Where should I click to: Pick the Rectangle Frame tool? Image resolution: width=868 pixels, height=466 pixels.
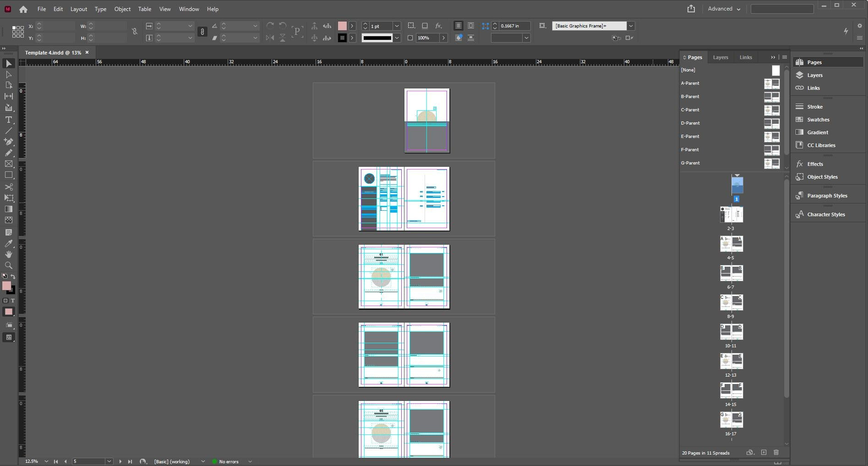(8, 164)
